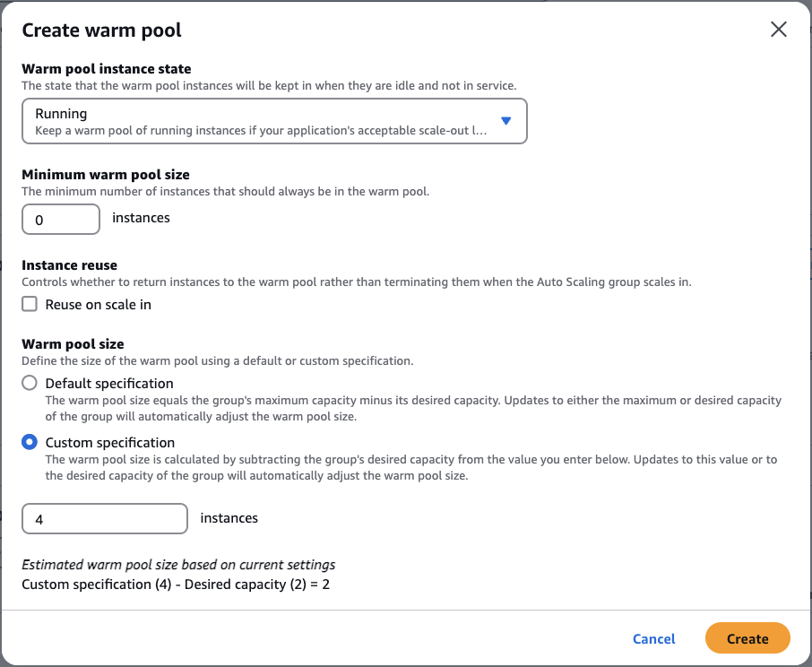
Task: Cancel warm pool creation
Action: pos(653,638)
